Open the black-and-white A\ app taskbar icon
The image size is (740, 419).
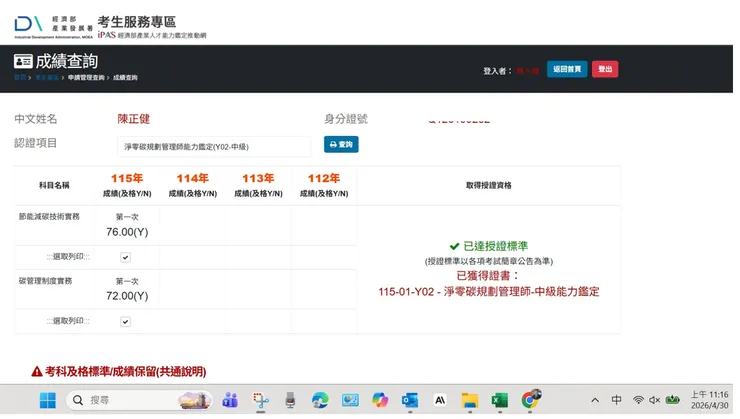(440, 400)
